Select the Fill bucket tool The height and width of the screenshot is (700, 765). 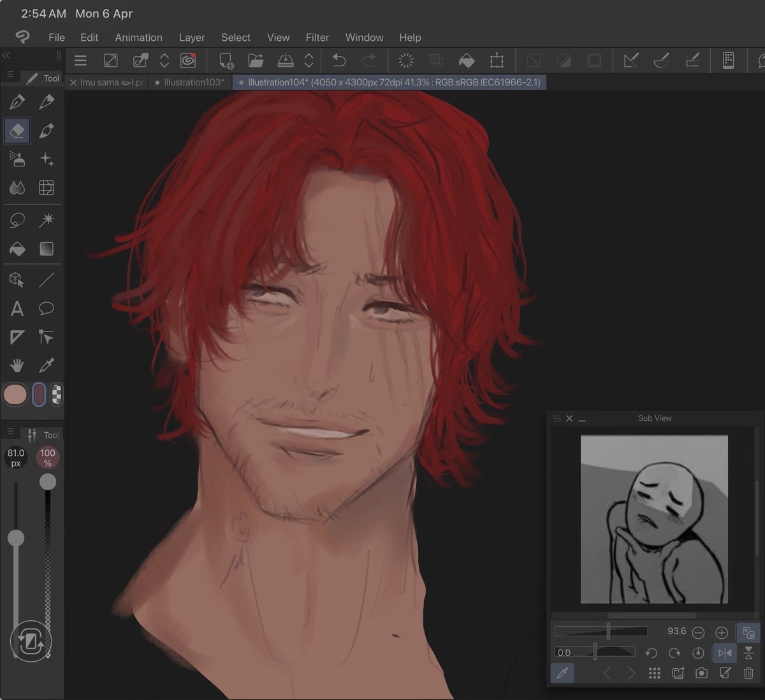click(x=17, y=249)
